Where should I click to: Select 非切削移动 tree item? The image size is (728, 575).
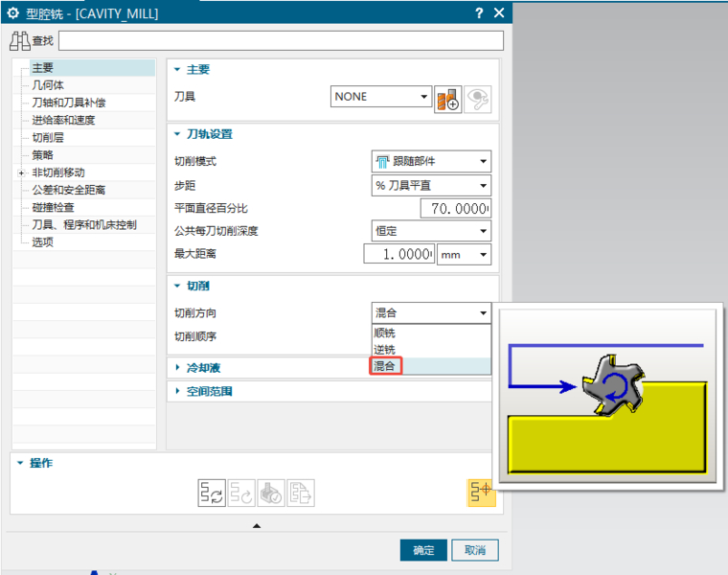[x=58, y=172]
